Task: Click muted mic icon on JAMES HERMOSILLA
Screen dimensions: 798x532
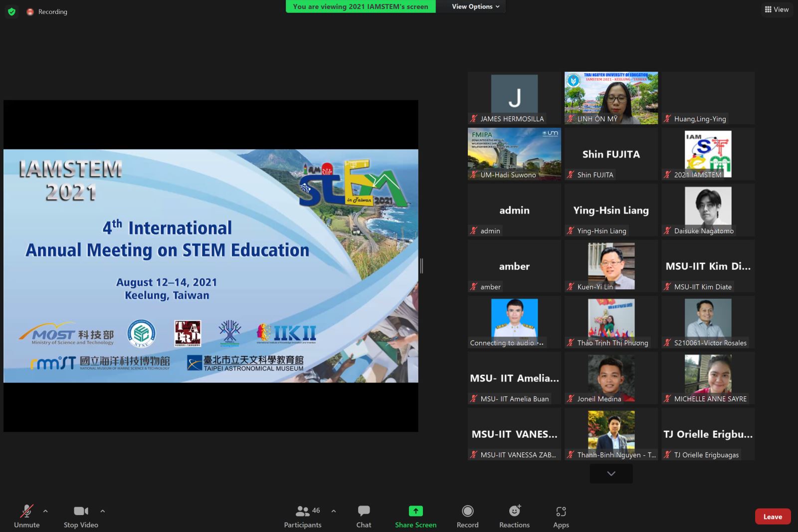Action: 474,119
